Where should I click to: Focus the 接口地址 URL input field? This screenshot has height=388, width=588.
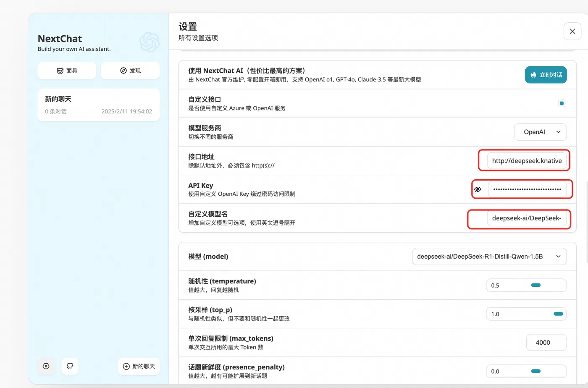[x=527, y=160]
